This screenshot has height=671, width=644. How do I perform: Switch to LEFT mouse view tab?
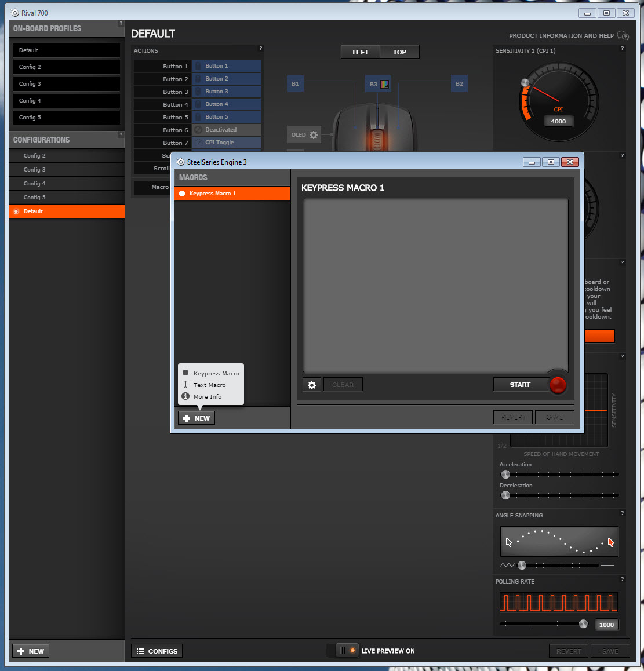point(361,52)
